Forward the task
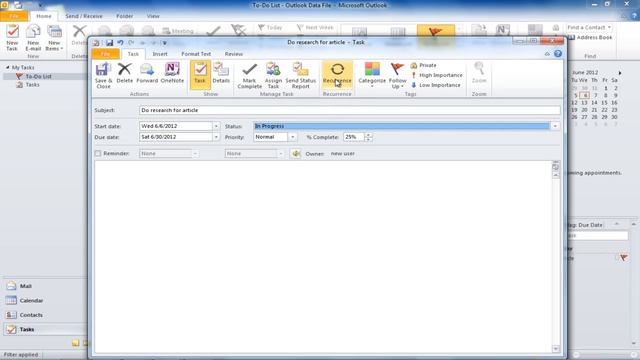 click(147, 73)
